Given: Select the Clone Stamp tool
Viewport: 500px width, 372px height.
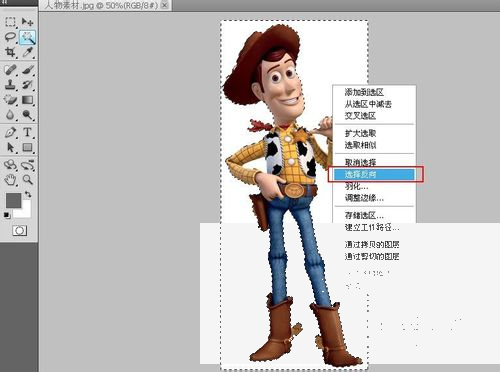Looking at the screenshot, I should pos(10,84).
